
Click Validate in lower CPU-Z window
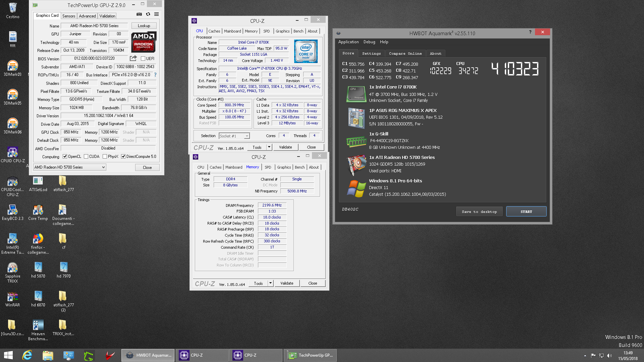[287, 283]
